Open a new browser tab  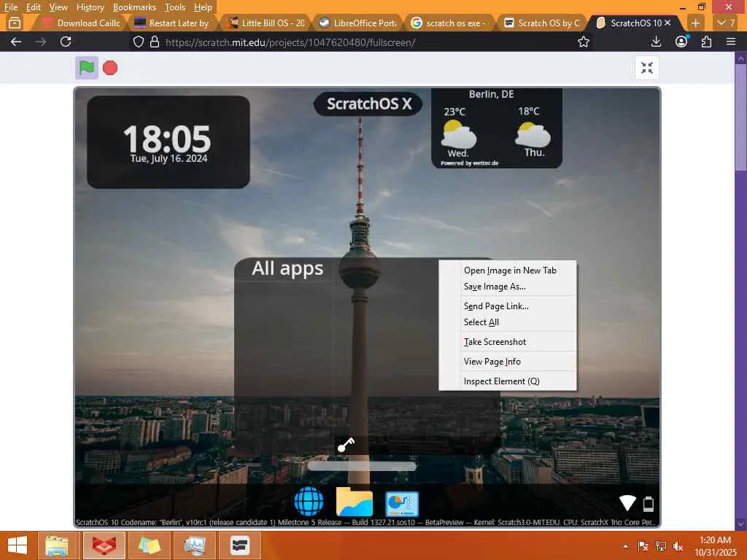(x=695, y=23)
